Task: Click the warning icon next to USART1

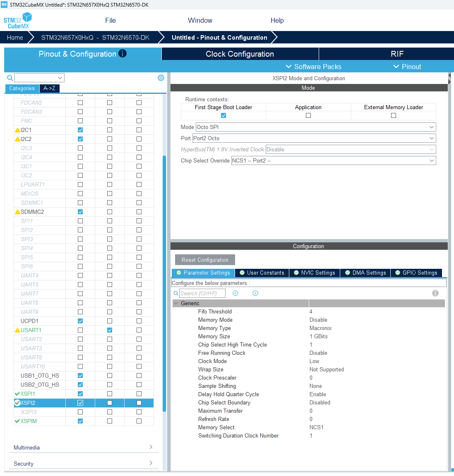Action: [x=18, y=330]
